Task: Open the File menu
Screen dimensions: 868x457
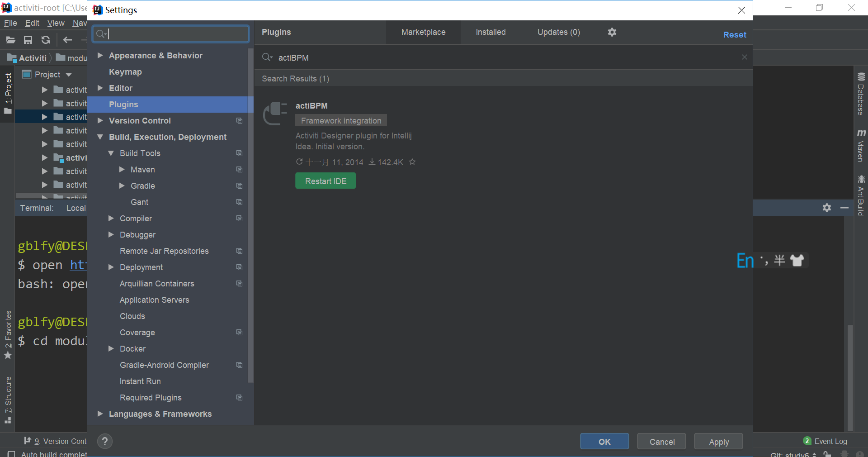Action: [10, 23]
